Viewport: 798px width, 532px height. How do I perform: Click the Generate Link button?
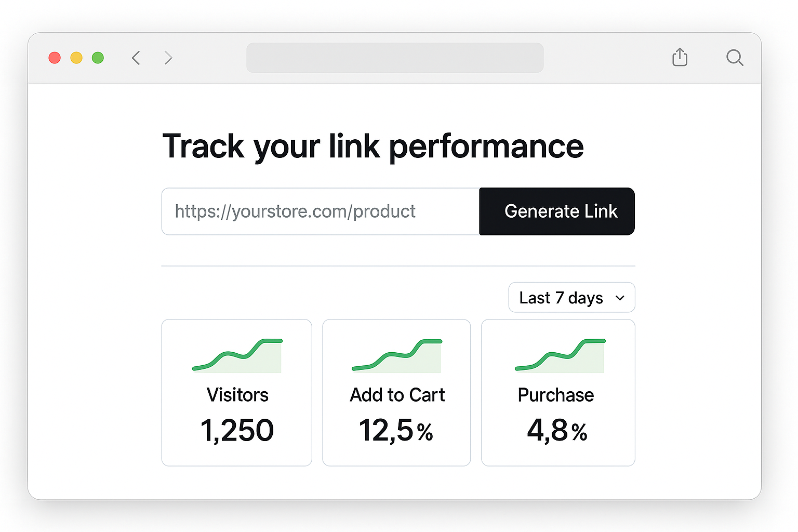coord(557,211)
